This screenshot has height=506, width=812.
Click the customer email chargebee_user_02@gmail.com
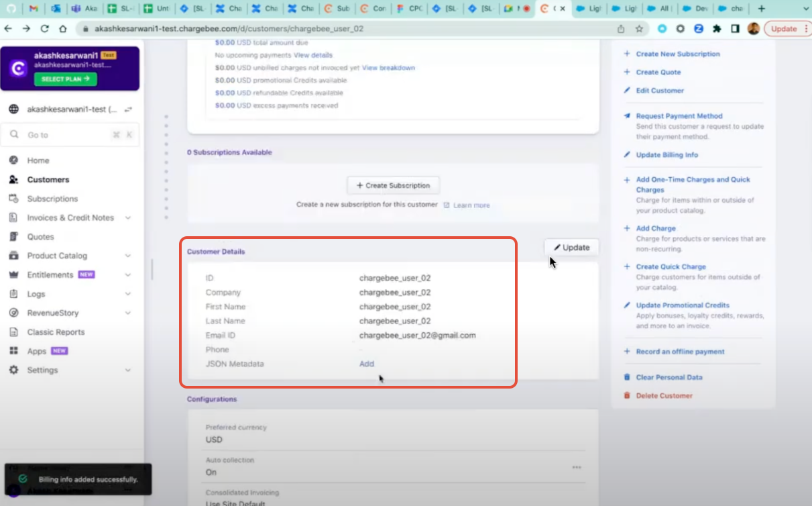tap(418, 335)
